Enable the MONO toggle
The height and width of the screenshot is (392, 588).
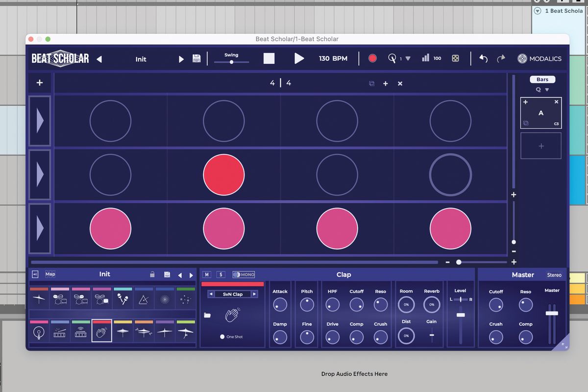click(x=244, y=274)
